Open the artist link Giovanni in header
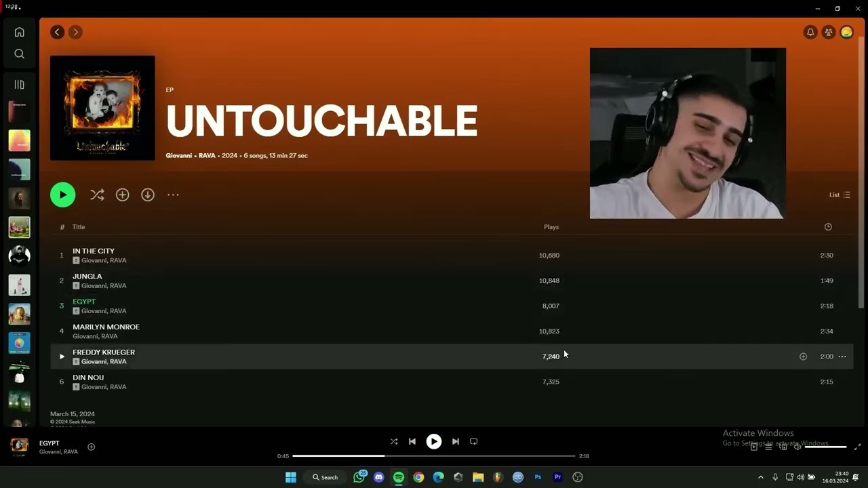The image size is (868, 488). point(179,155)
